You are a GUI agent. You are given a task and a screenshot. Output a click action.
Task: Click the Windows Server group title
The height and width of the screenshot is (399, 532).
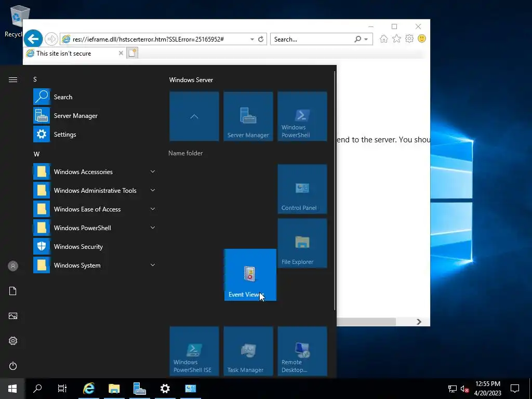(191, 80)
